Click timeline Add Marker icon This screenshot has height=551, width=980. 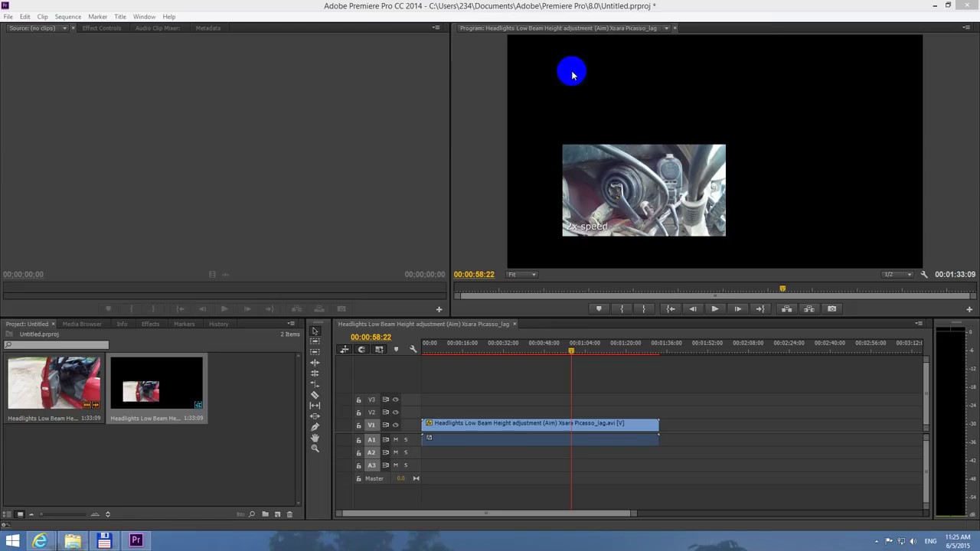(x=396, y=349)
